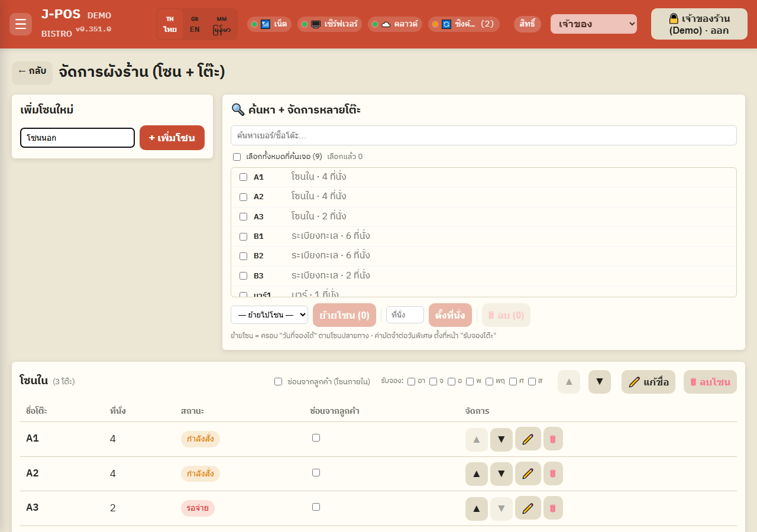The height and width of the screenshot is (532, 757).
Task: Toggle hide-from-customer for zone โซนใน
Action: click(279, 382)
